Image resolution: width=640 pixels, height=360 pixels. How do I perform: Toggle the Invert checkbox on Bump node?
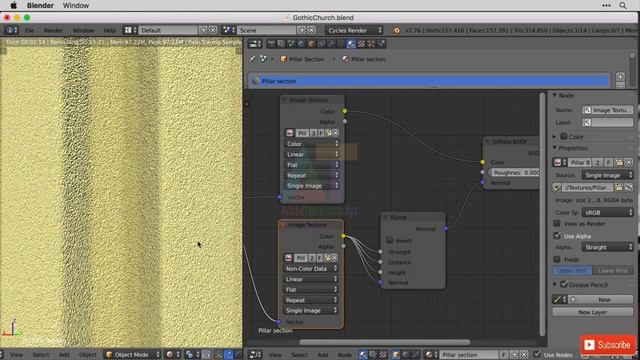389,240
